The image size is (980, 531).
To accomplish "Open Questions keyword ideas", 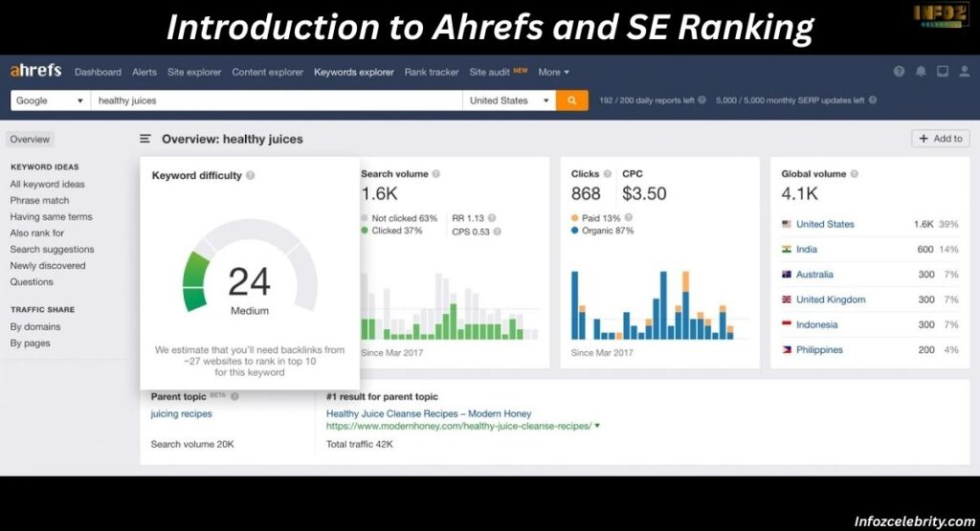I will 32,281.
